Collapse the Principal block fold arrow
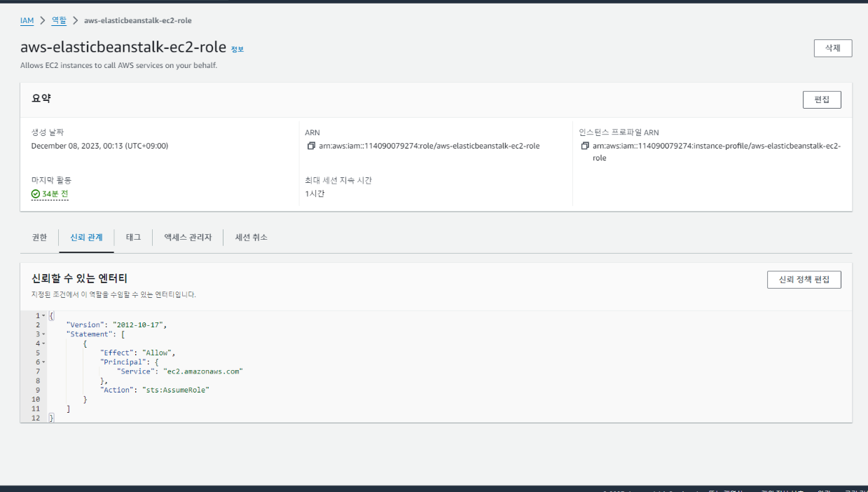Screen dimensions: 868x492 [44, 362]
